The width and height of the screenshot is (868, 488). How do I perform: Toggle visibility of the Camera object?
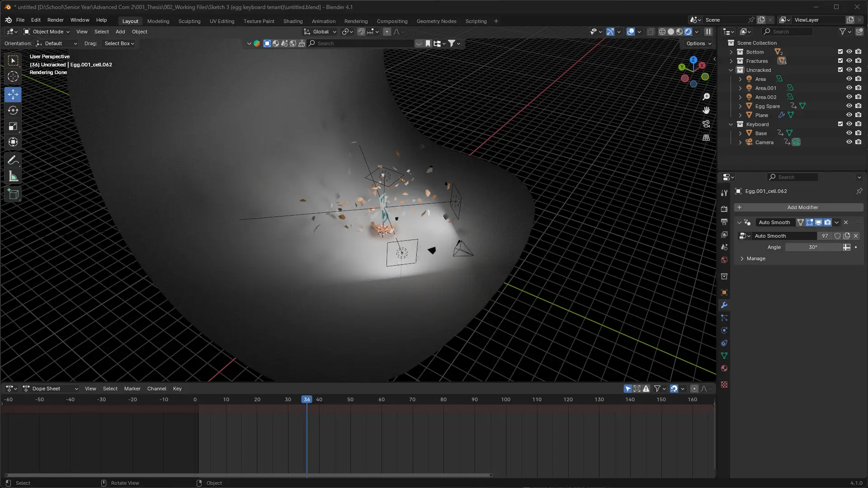(x=849, y=142)
